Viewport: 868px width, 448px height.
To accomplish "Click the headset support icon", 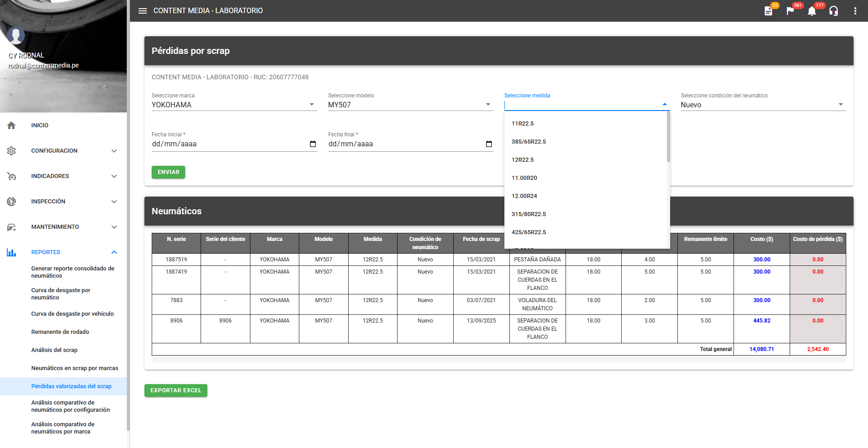I will tap(834, 11).
